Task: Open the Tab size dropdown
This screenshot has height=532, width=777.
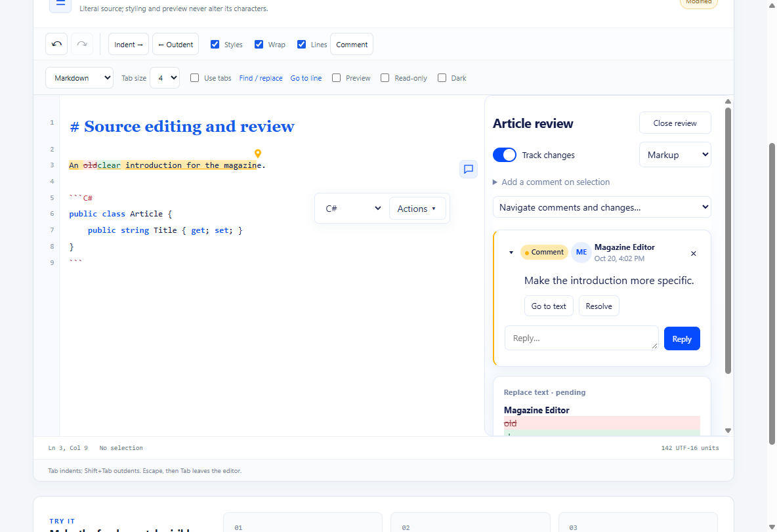Action: (165, 78)
